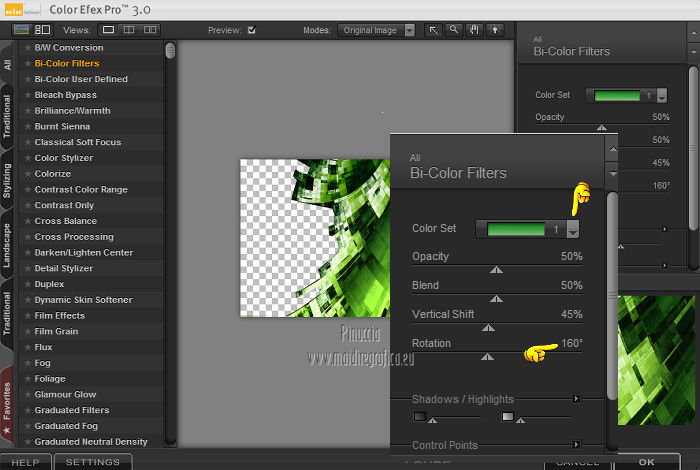
Task: Open the Color Set dropdown arrow in the right-edge panel
Action: tap(662, 96)
